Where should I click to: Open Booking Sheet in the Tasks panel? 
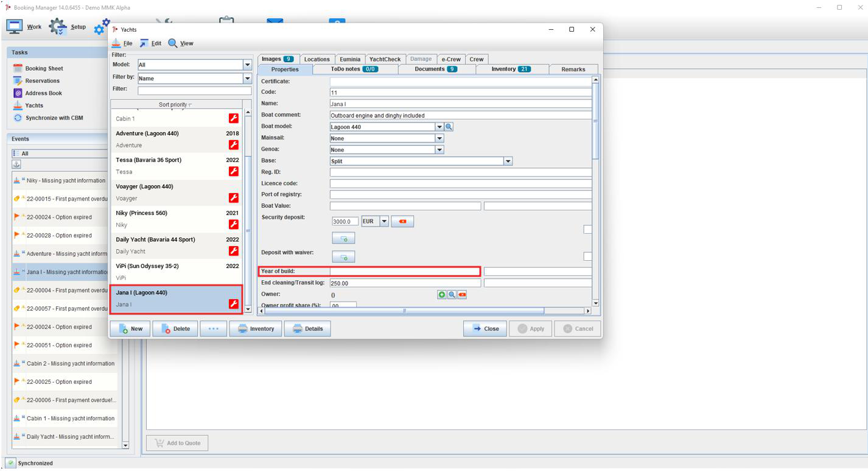[44, 69]
